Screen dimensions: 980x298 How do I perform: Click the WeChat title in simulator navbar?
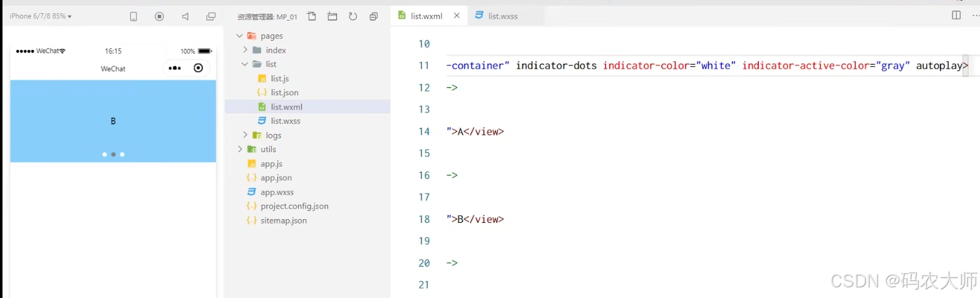click(x=113, y=68)
